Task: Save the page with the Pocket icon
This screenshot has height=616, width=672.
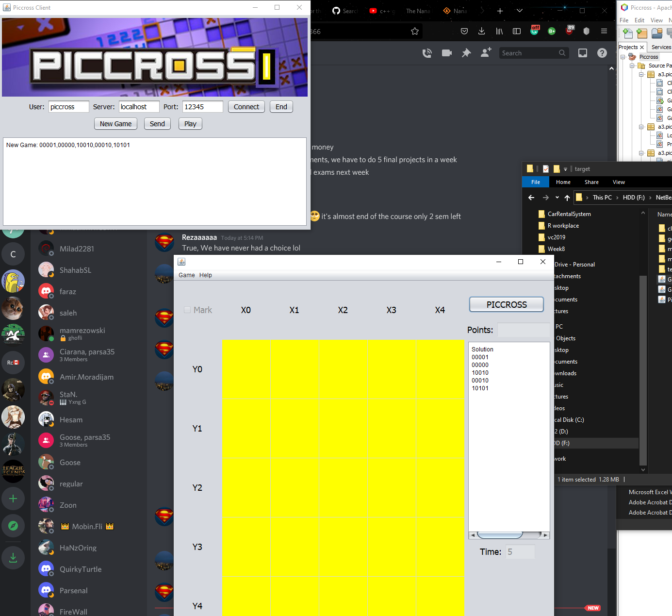Action: (464, 31)
